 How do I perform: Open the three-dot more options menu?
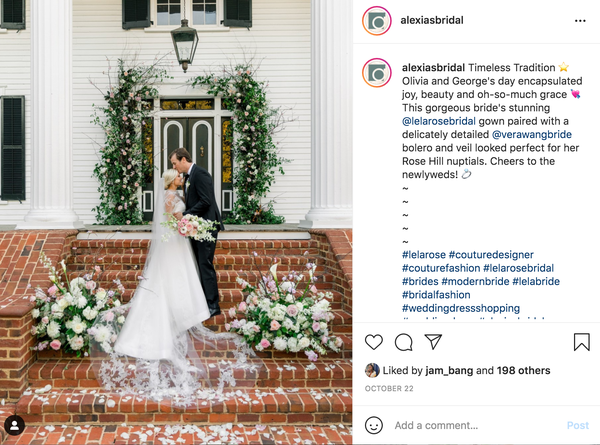pyautogui.click(x=580, y=21)
